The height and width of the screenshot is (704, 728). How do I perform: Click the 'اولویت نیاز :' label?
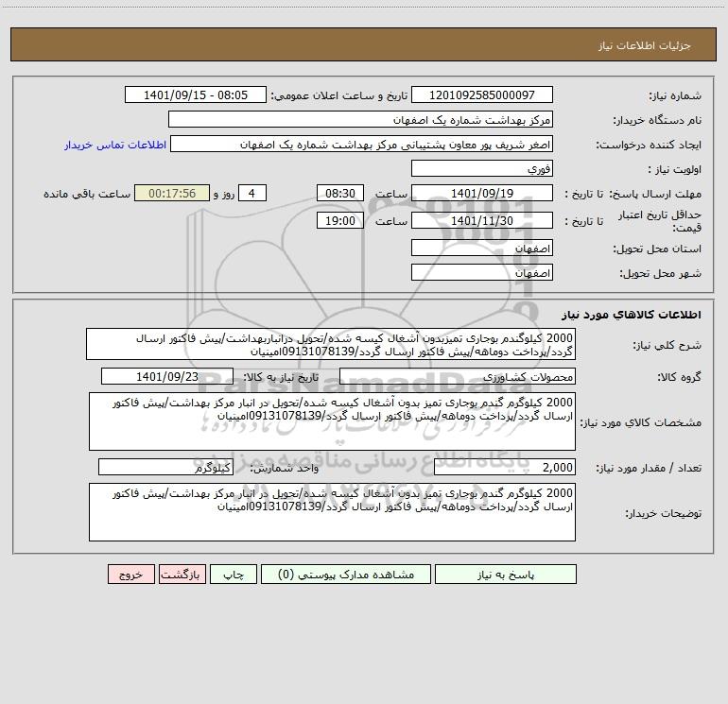(x=675, y=169)
